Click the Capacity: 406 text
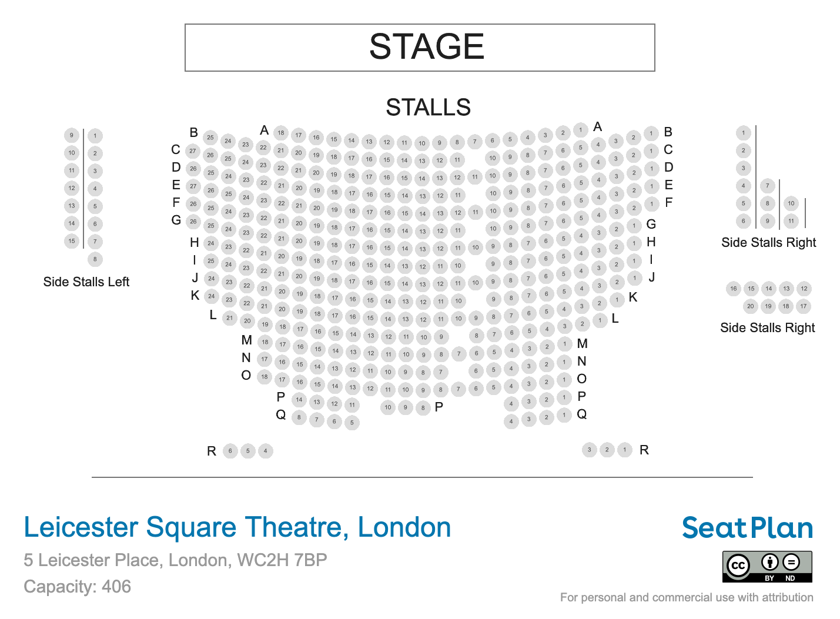Viewport: 840px width, 619px height. coord(77,587)
